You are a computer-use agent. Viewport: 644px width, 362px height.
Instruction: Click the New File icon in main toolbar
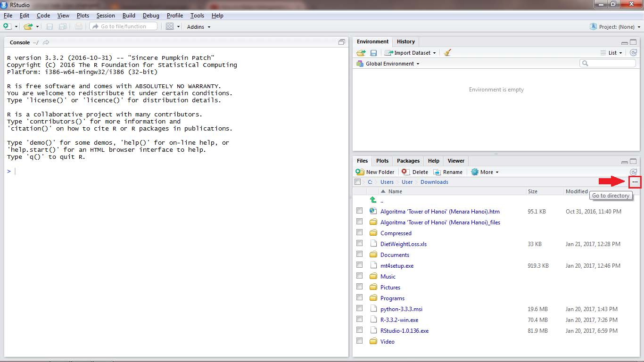7,26
